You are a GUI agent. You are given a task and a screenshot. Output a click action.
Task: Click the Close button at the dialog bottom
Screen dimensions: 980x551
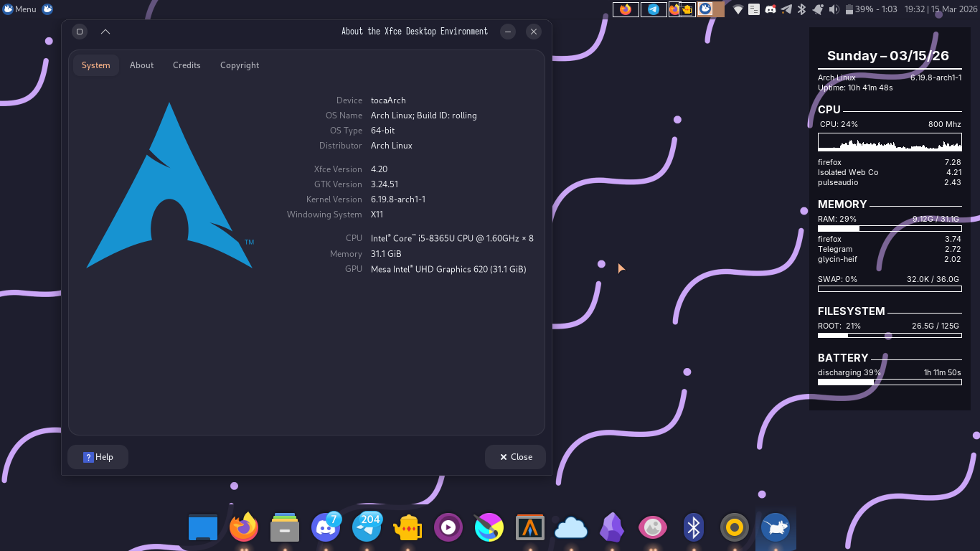point(515,457)
